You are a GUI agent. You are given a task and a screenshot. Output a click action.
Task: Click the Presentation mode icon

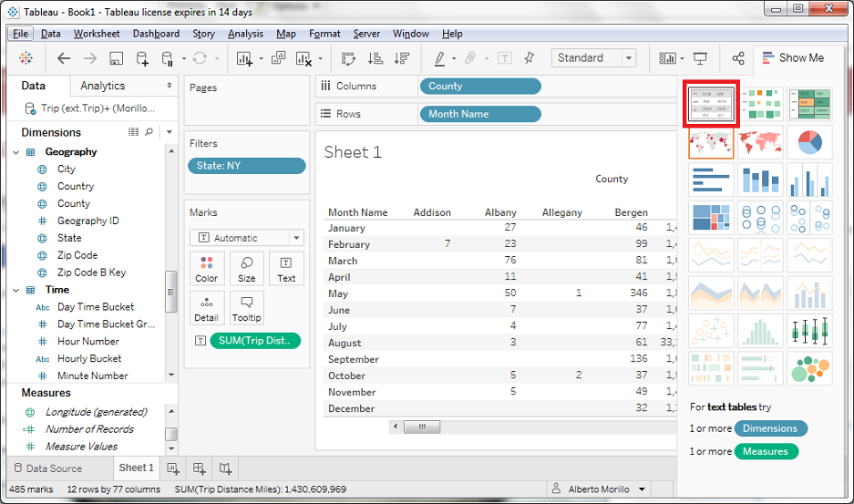(700, 58)
